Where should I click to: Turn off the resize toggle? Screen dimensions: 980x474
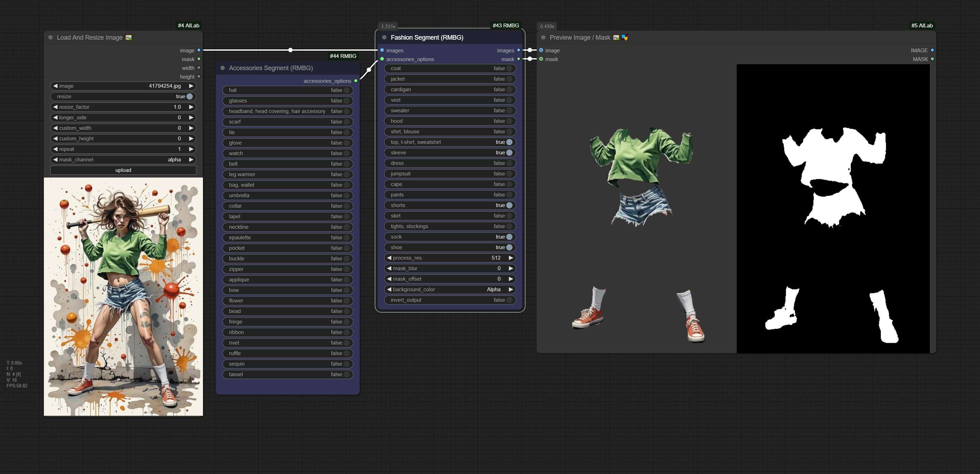pos(190,96)
